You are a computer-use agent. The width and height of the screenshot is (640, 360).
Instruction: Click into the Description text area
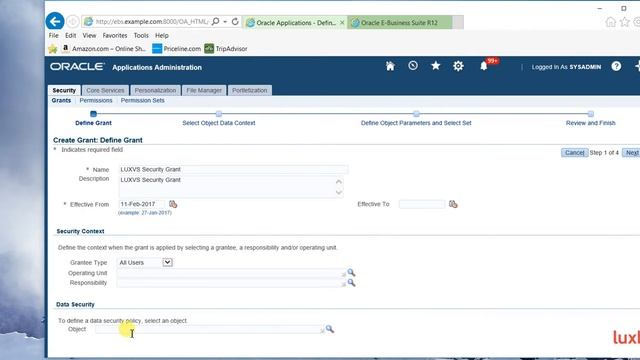point(227,187)
